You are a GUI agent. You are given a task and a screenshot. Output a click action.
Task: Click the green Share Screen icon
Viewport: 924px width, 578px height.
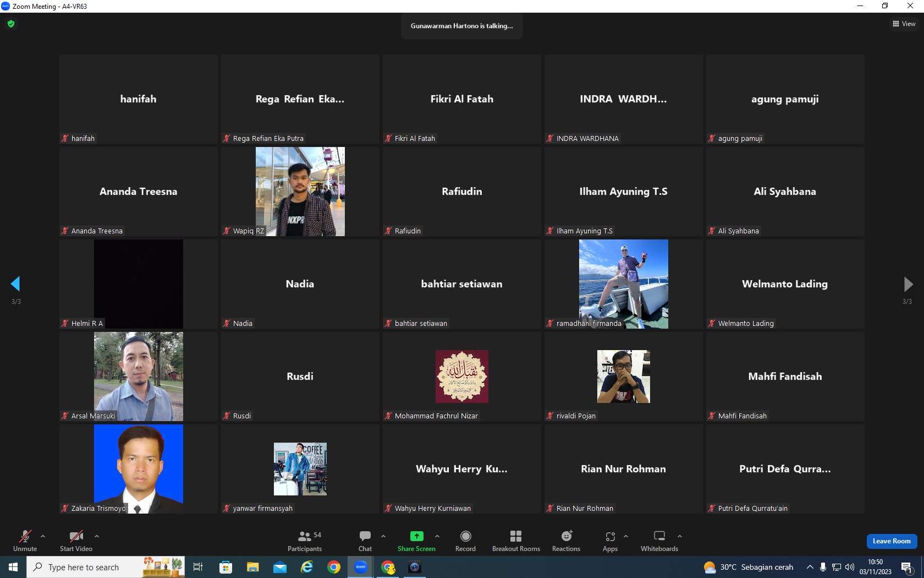pyautogui.click(x=417, y=536)
